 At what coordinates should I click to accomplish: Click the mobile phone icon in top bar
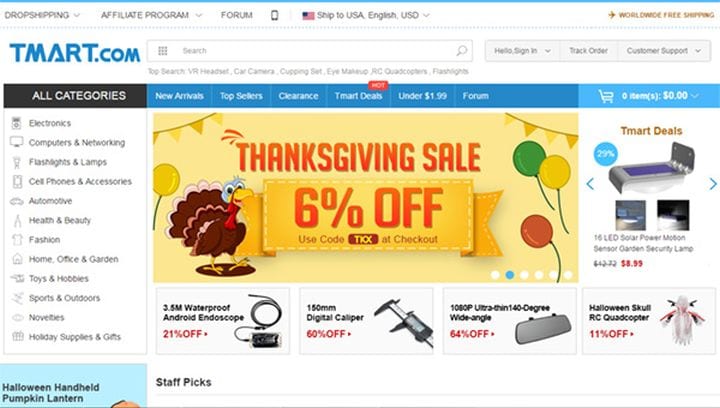(275, 15)
